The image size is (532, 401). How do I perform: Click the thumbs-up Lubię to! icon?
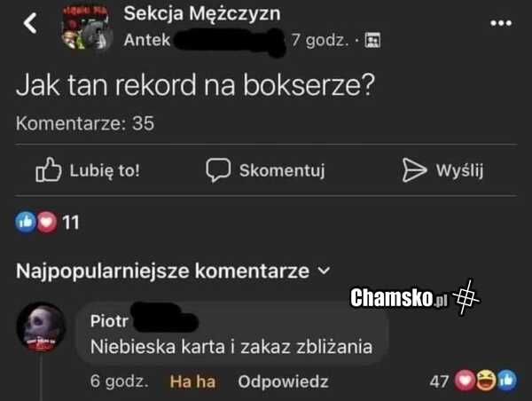click(47, 170)
